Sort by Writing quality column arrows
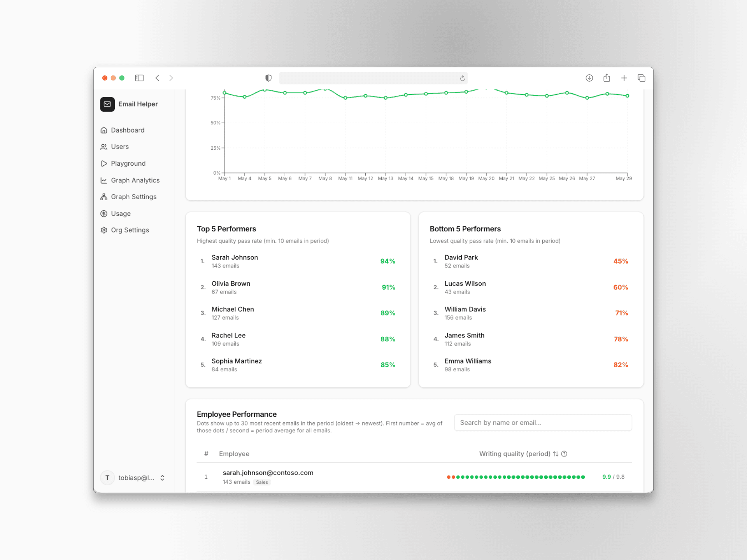The width and height of the screenshot is (747, 560). coord(556,454)
